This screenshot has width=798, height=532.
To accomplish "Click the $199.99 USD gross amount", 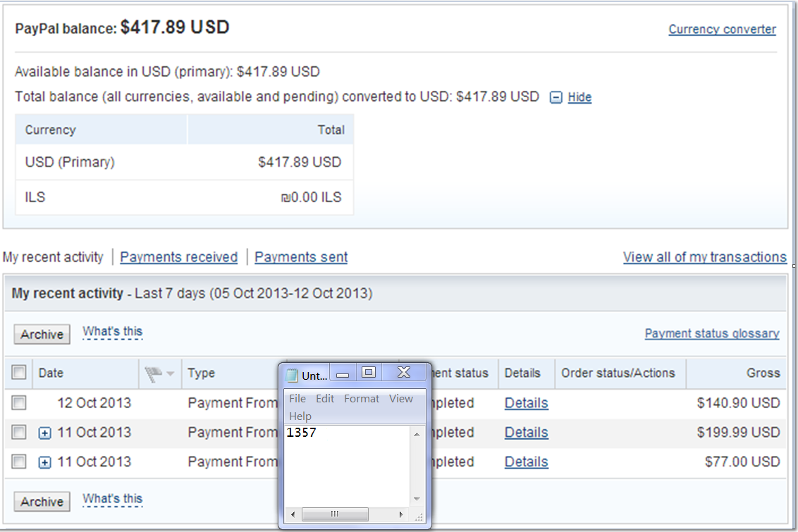I will tap(739, 433).
